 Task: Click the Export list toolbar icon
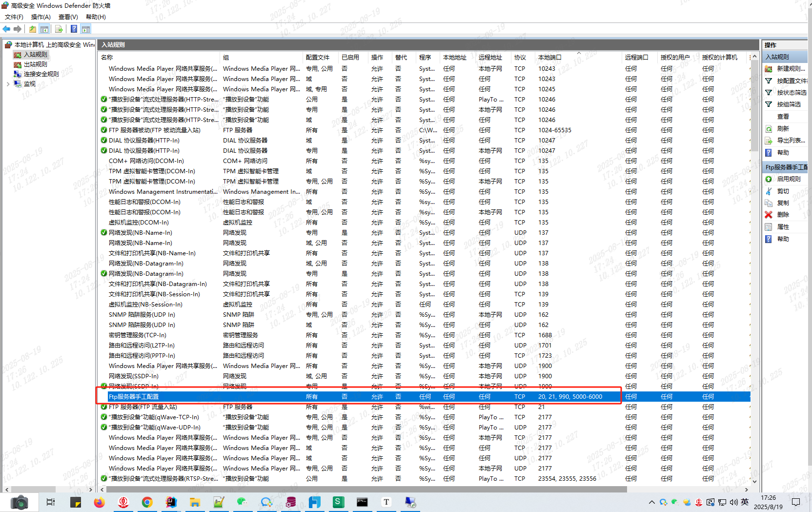[x=59, y=29]
